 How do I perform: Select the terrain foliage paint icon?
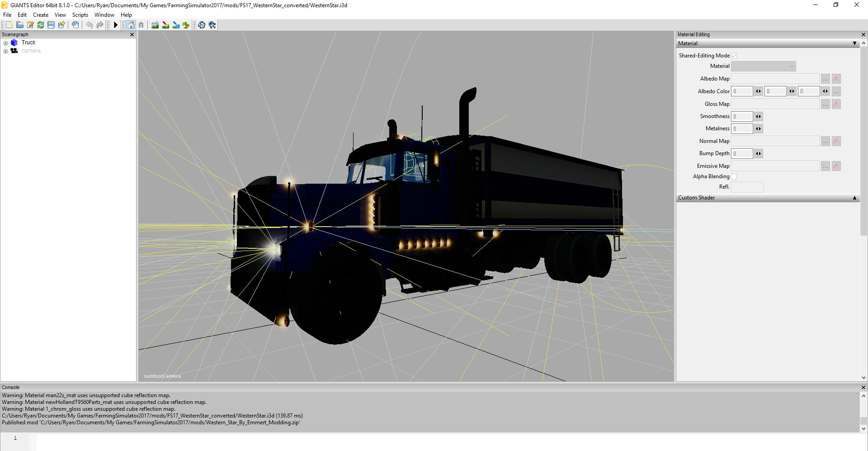pyautogui.click(x=186, y=25)
